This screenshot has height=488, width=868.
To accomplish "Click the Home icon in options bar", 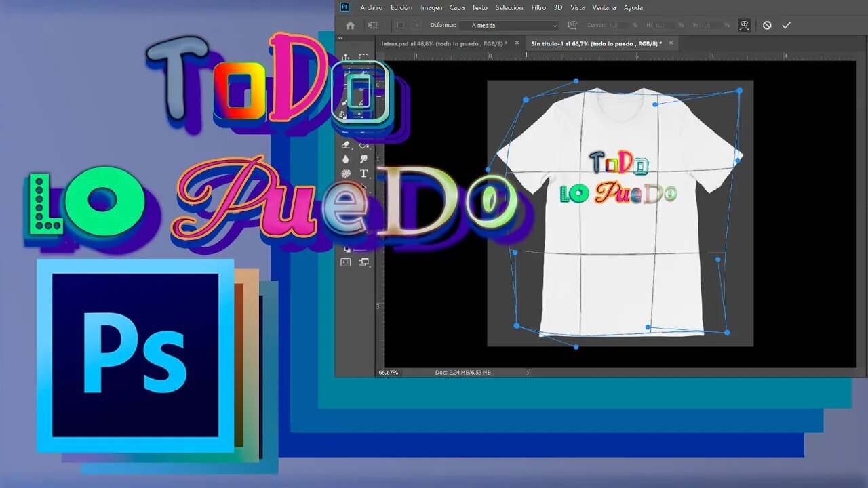I will [x=350, y=25].
